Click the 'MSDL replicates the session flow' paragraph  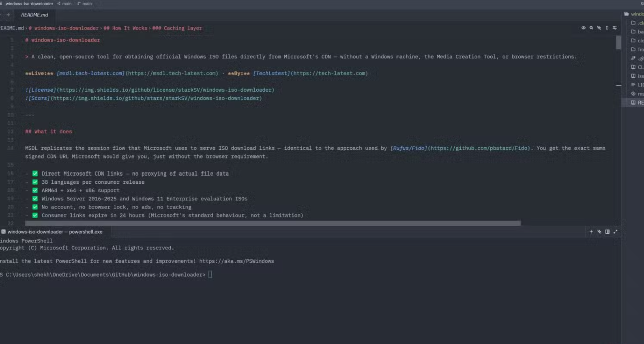tap(315, 152)
